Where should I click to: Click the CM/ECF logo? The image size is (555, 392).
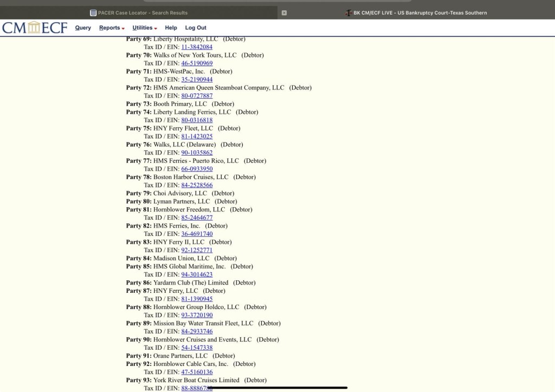tap(35, 28)
